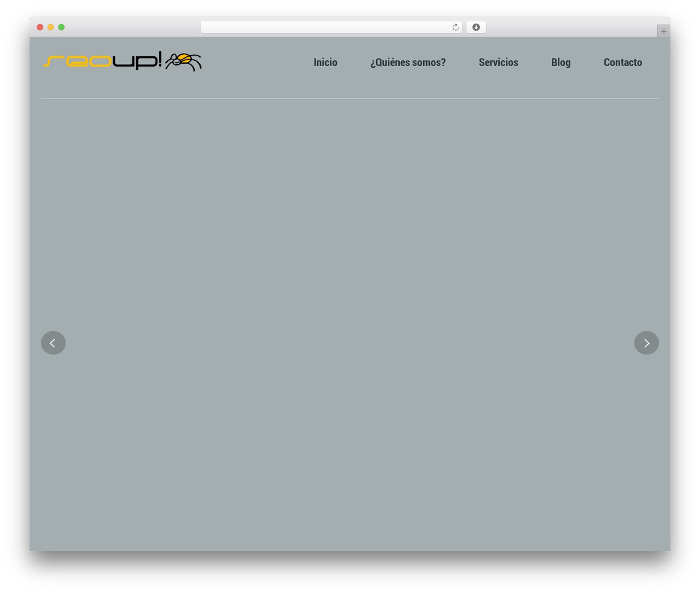Close the browser window
The image size is (700, 593).
tap(40, 27)
